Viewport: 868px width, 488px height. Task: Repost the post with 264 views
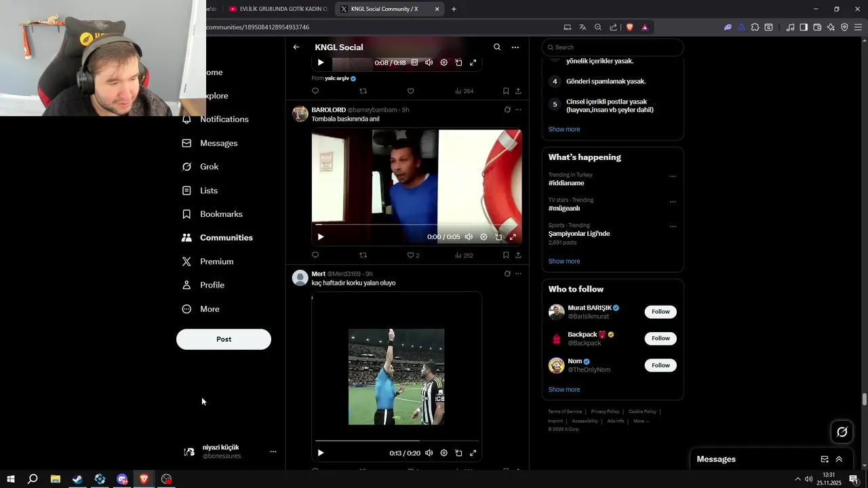363,91
